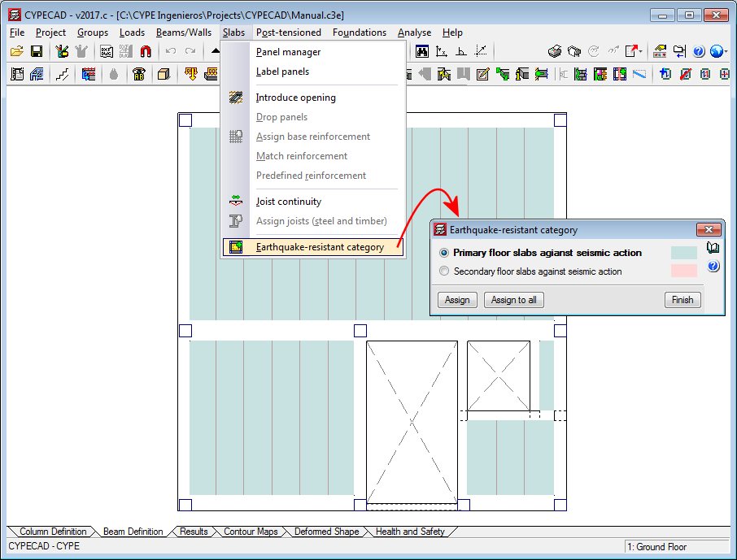The height and width of the screenshot is (560, 737).
Task: Expand the globe icon dropdown arrow
Action: point(725,51)
